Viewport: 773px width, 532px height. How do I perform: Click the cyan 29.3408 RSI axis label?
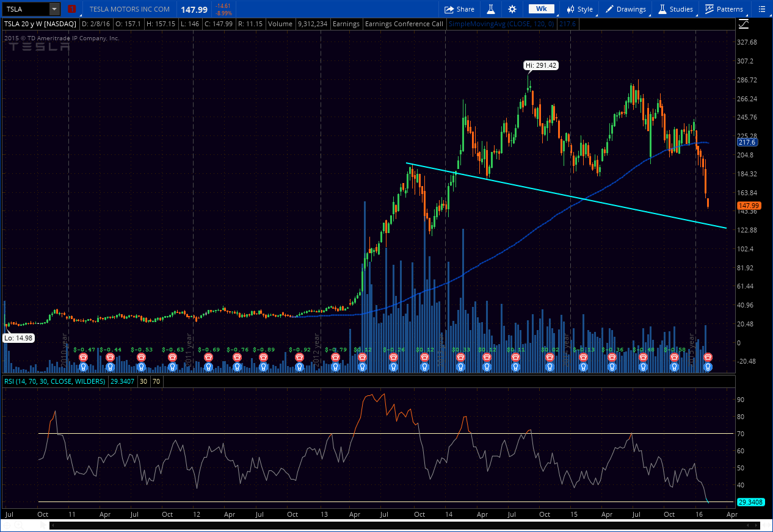point(750,502)
